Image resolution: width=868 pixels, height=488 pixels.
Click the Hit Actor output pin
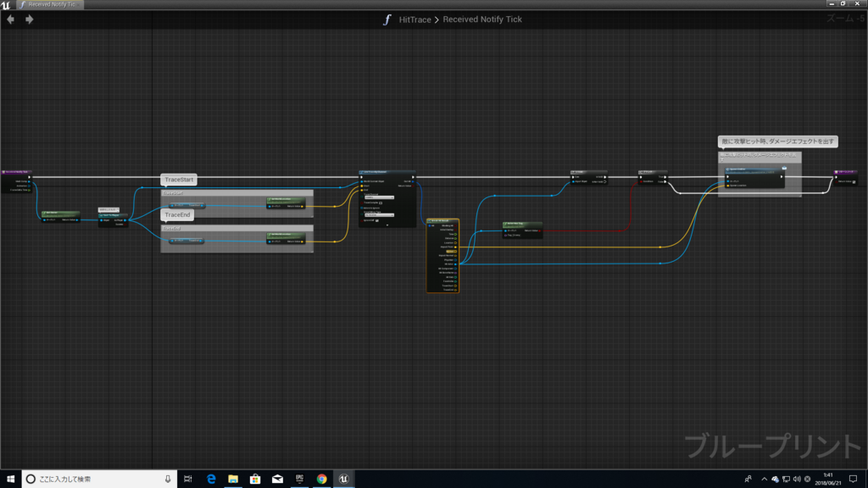(455, 264)
